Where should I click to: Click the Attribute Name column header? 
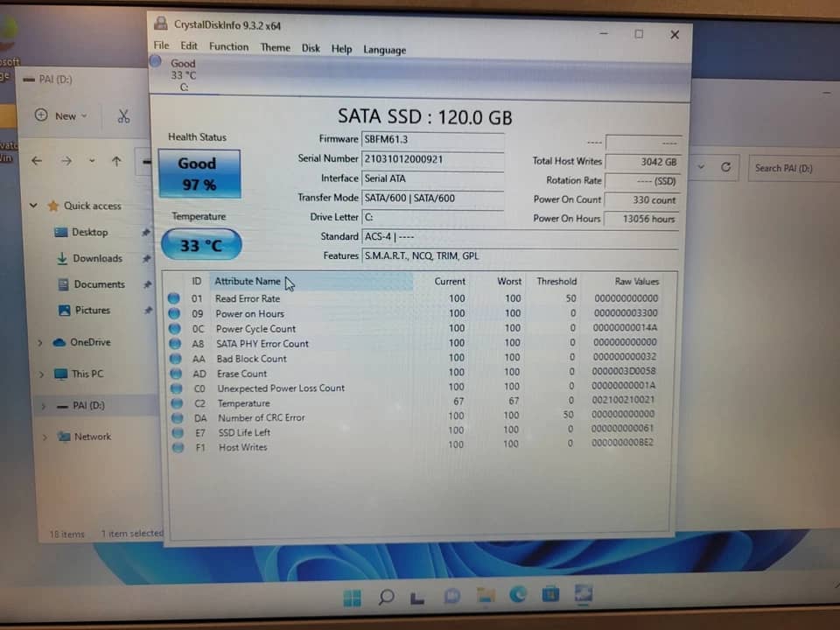point(312,281)
